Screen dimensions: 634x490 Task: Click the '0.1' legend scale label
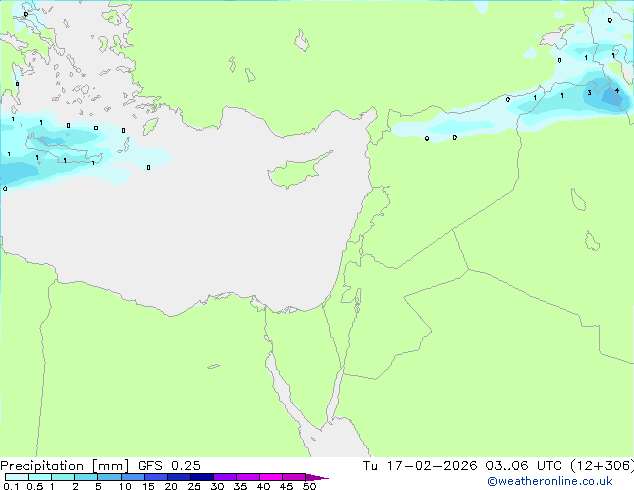11,486
